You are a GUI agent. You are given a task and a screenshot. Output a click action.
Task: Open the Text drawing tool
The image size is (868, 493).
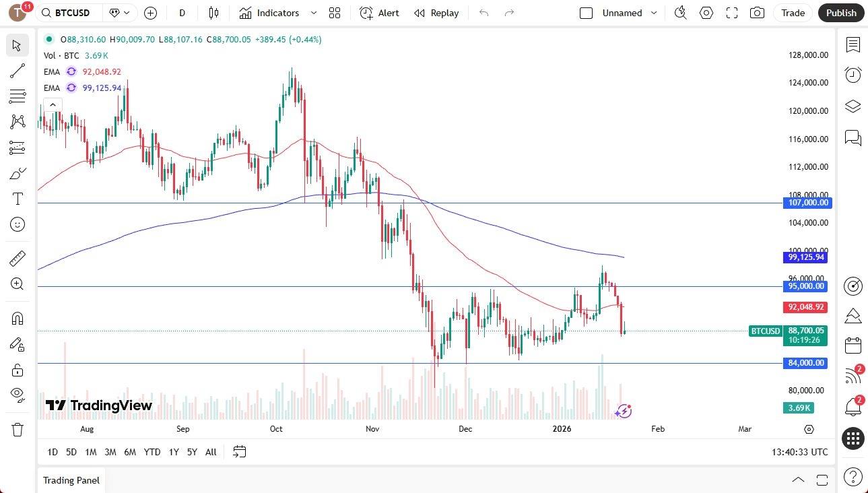(x=18, y=198)
